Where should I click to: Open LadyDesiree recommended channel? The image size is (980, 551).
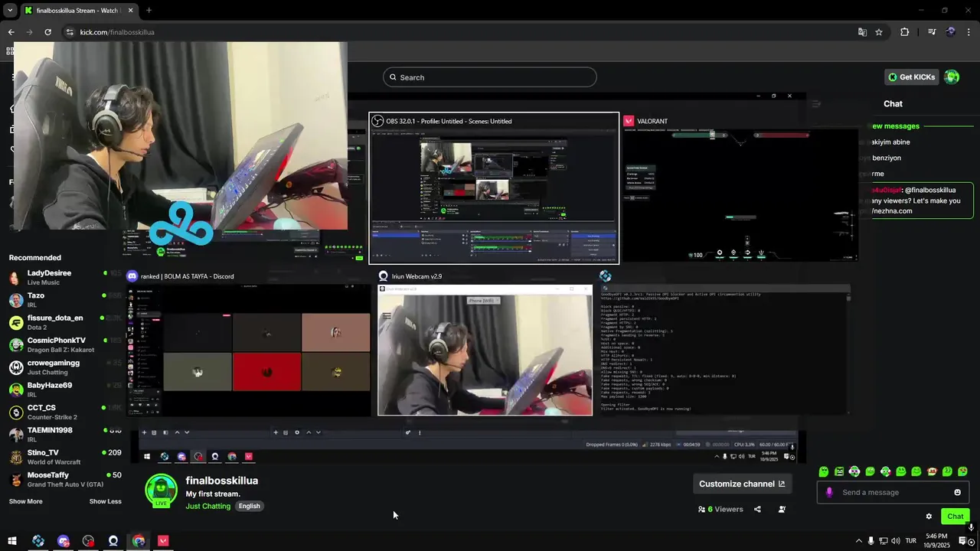[x=66, y=277]
